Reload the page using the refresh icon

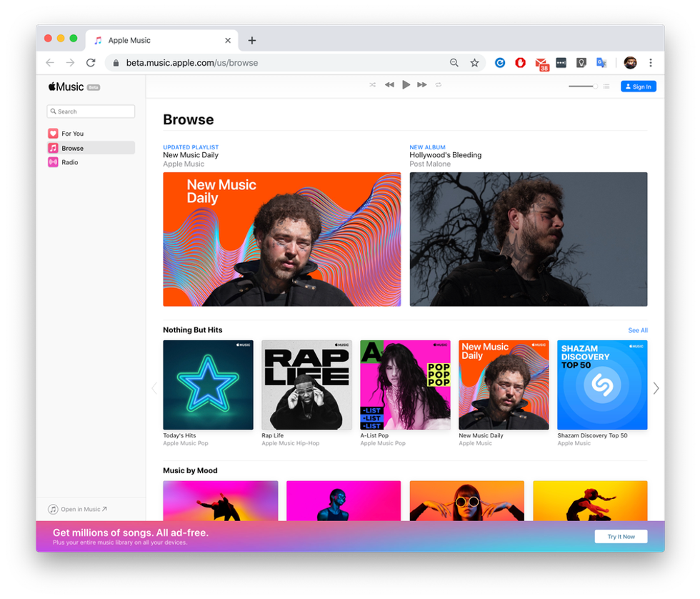[x=91, y=63]
